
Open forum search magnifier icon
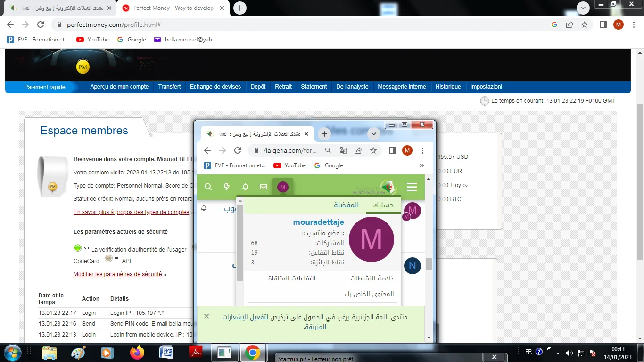click(x=208, y=187)
